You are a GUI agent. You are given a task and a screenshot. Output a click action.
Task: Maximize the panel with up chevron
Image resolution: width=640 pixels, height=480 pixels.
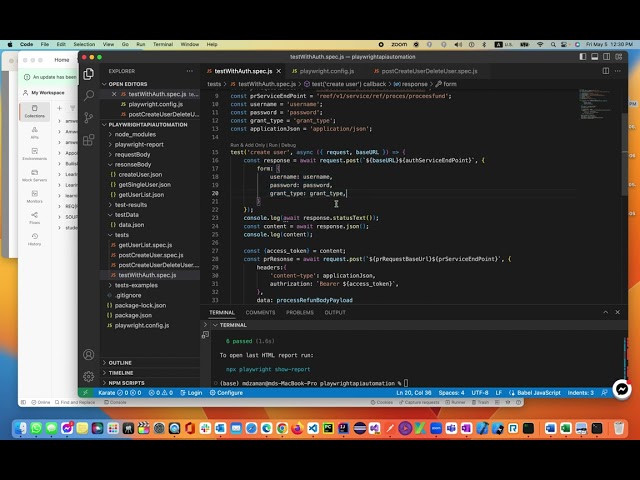(606, 312)
